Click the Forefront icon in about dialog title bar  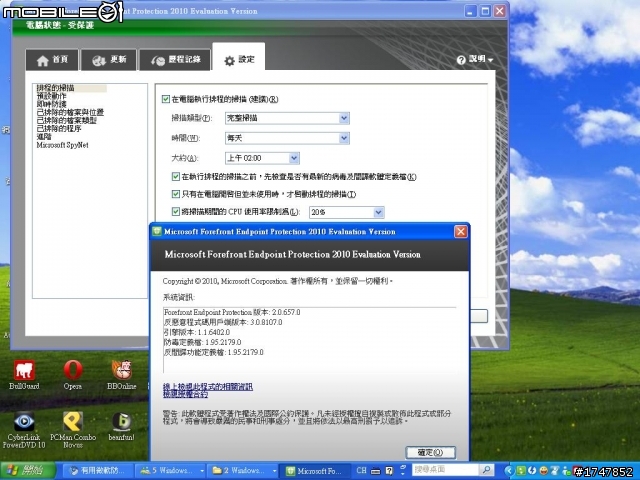(x=157, y=231)
